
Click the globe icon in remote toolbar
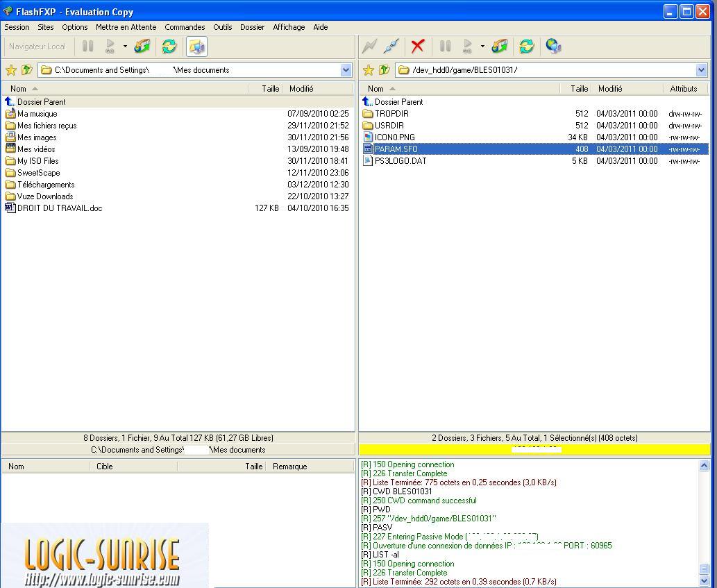point(552,47)
